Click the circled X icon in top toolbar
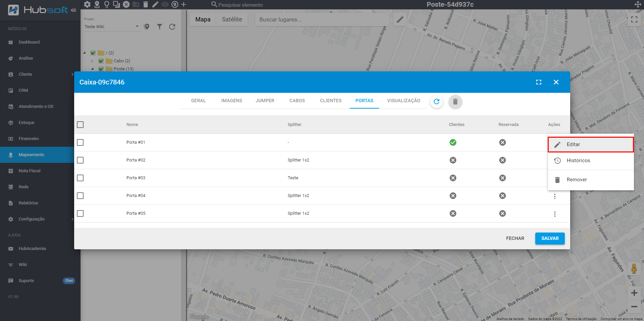644x321 pixels. coord(126,4)
